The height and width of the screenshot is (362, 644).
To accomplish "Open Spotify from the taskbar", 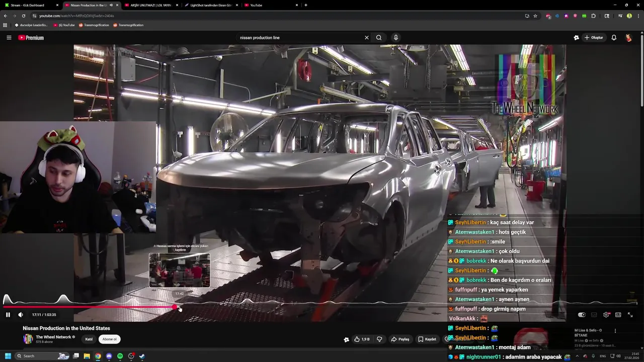I will [120, 356].
